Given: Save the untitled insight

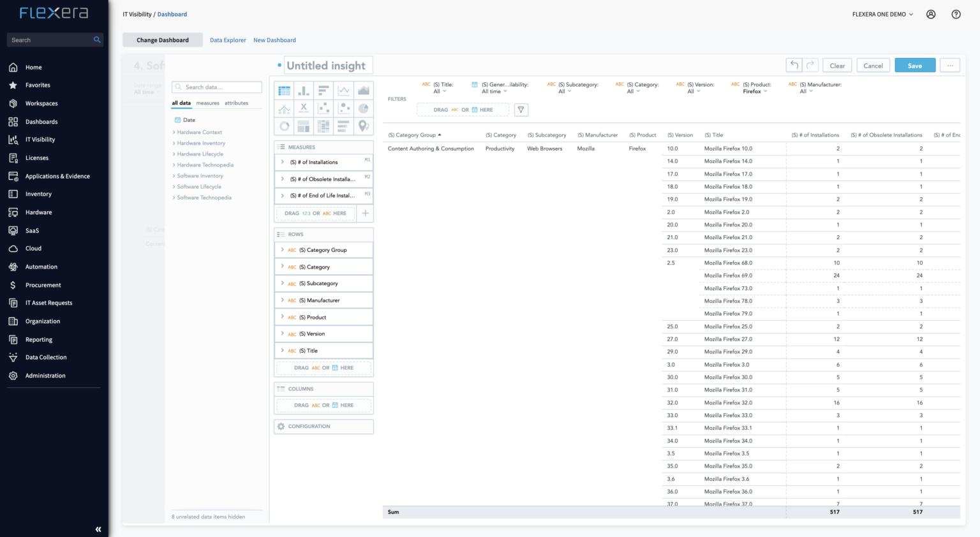Looking at the screenshot, I should (914, 65).
